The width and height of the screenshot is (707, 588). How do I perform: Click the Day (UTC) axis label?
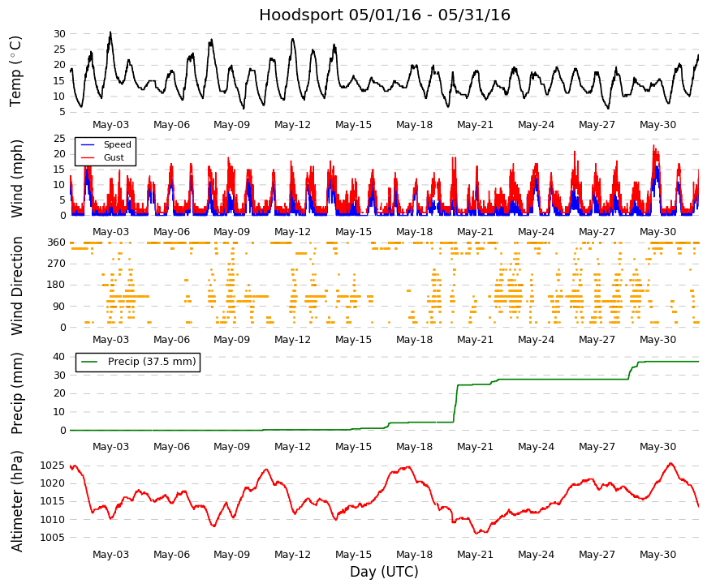(384, 572)
